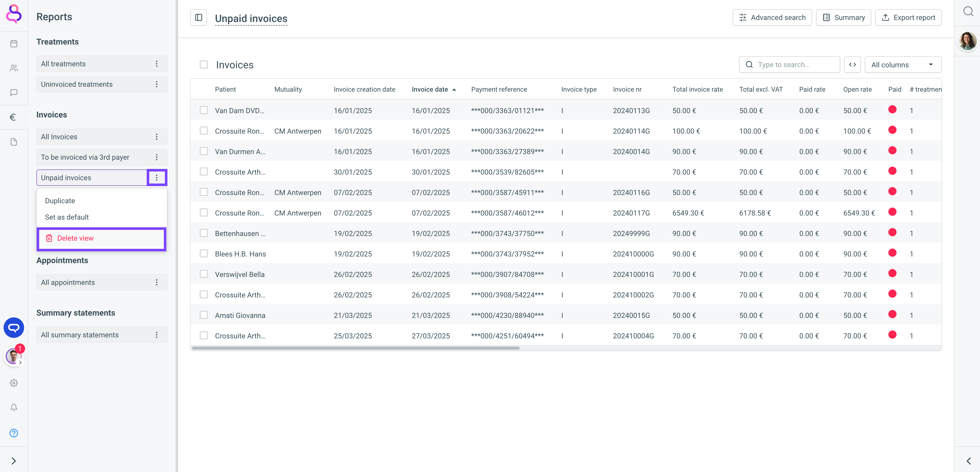Click the horizontal table scrollbar
Viewport: 980px width, 472px height.
(x=355, y=348)
